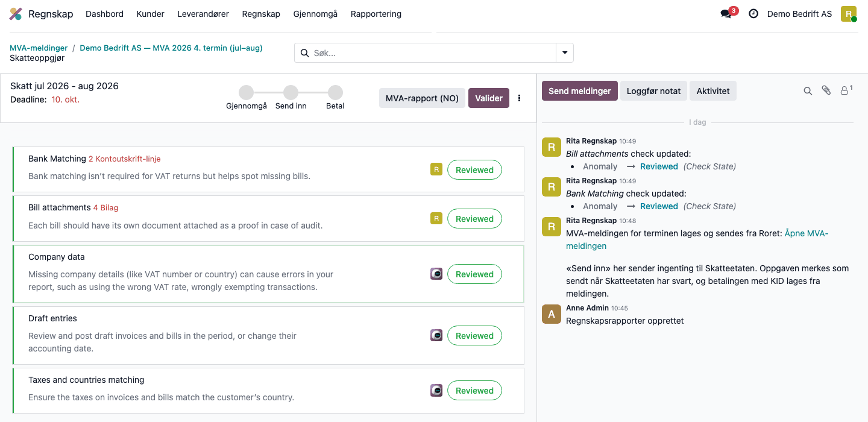
Task: Click Anne Admin's avatar in the chatter
Action: (x=552, y=314)
